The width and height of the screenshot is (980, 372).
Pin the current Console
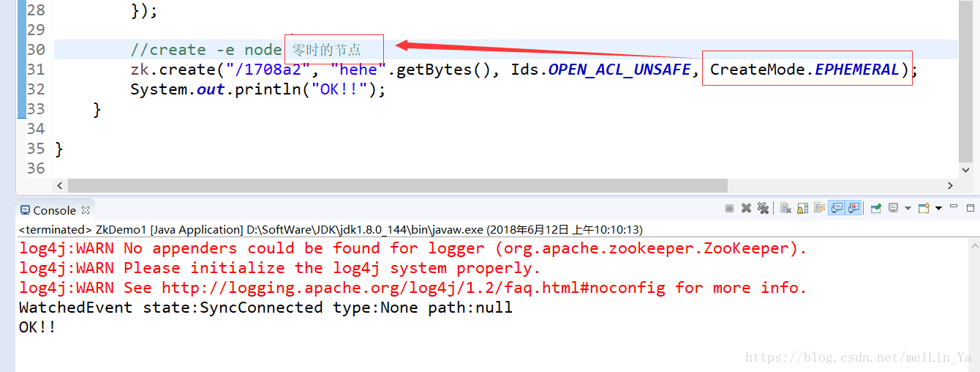tap(875, 208)
